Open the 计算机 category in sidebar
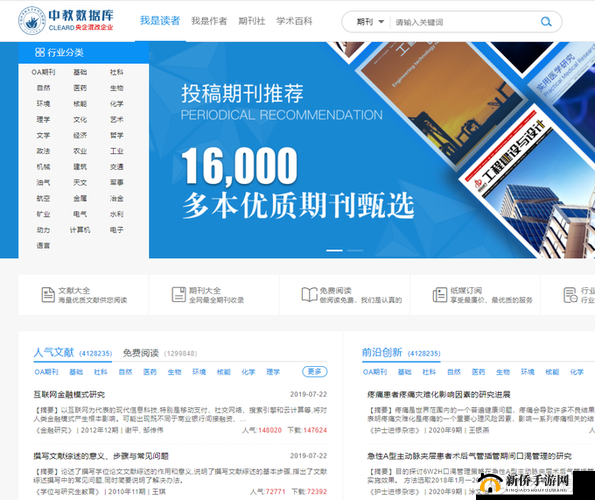 (x=80, y=230)
